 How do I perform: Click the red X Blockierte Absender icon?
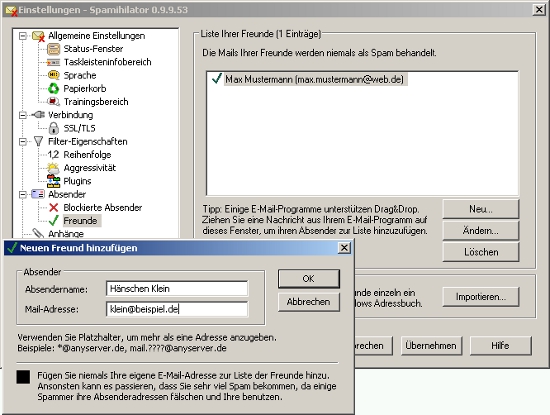coord(54,208)
